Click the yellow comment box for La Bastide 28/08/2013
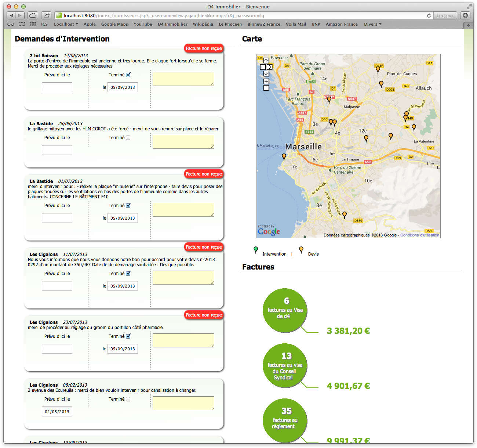 point(183,142)
